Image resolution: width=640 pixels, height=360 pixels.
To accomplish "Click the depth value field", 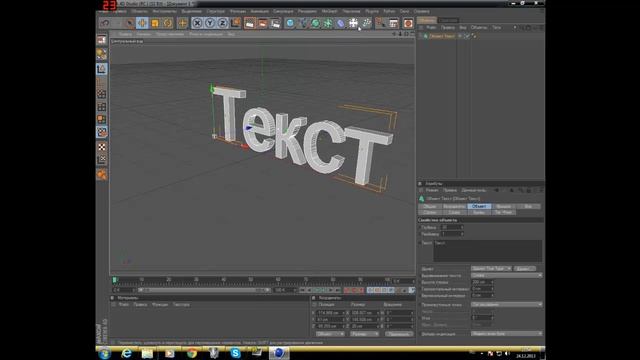I will (x=452, y=227).
